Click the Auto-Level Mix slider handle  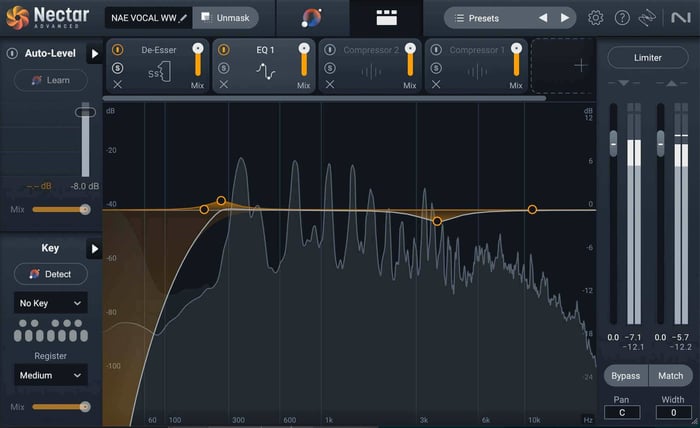click(85, 209)
